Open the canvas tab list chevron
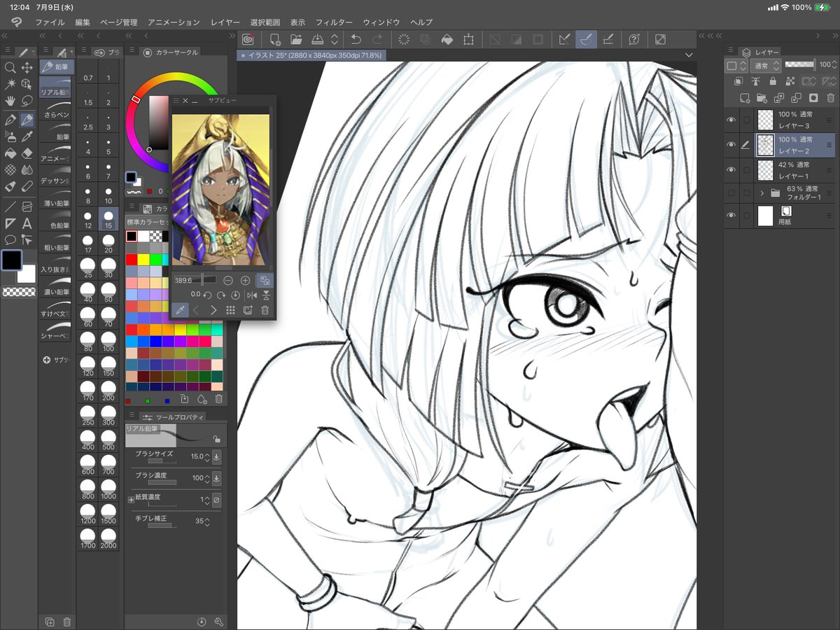This screenshot has width=840, height=630. (689, 55)
